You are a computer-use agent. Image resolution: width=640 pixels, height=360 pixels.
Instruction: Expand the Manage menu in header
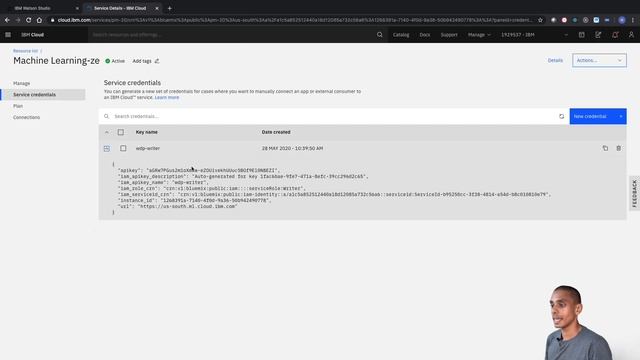[479, 35]
